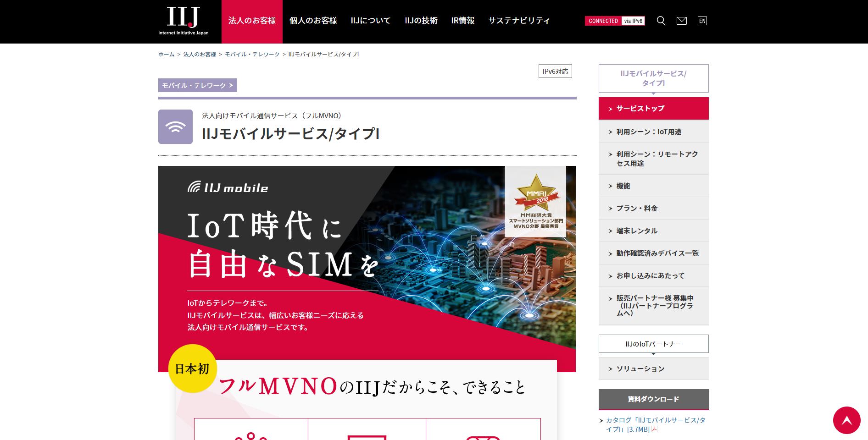Image resolution: width=868 pixels, height=440 pixels.
Task: Download the カタログ IIJモバイルサービス PDF link
Action: (x=656, y=424)
